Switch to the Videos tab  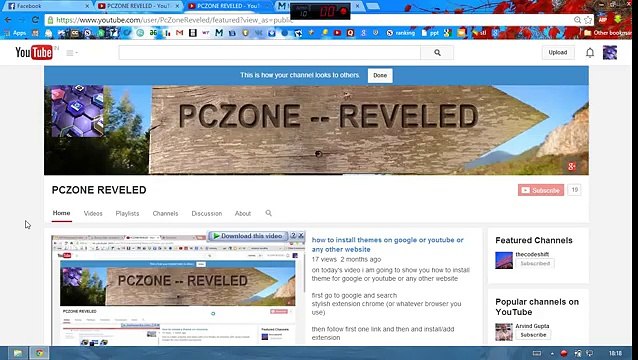[x=93, y=213]
